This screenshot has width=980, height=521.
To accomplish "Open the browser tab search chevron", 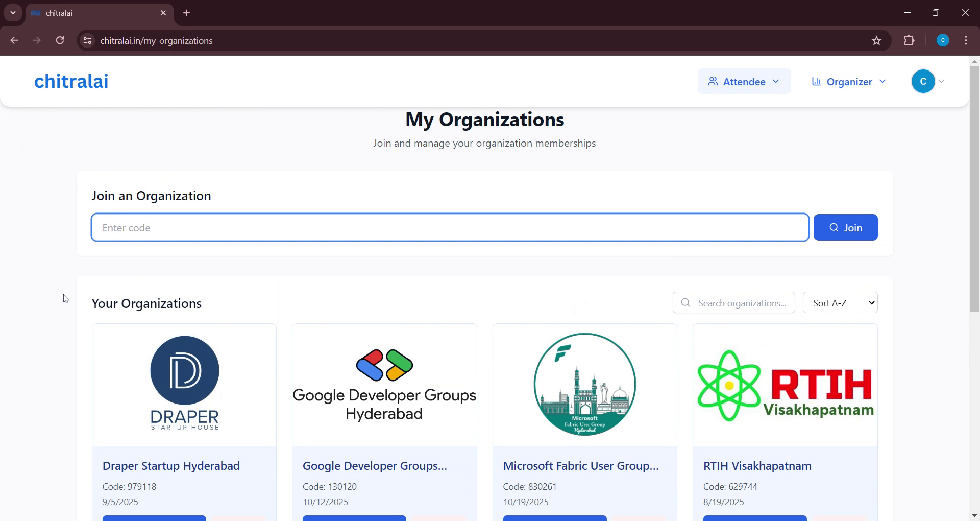I will [x=13, y=13].
